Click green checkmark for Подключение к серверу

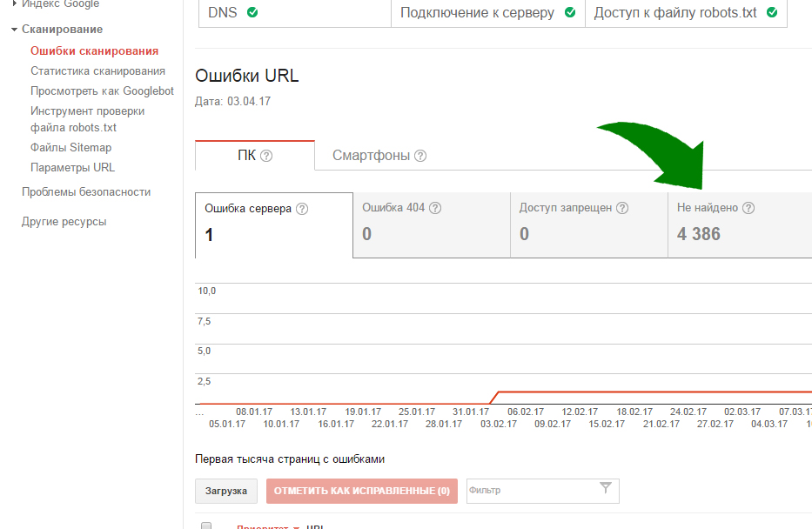[570, 13]
